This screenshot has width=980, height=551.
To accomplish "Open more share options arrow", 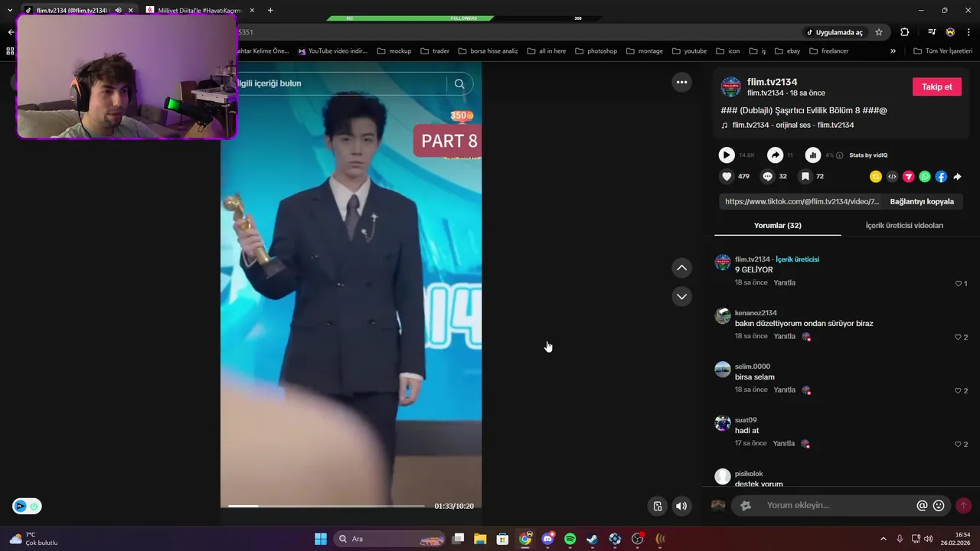I will (x=957, y=176).
